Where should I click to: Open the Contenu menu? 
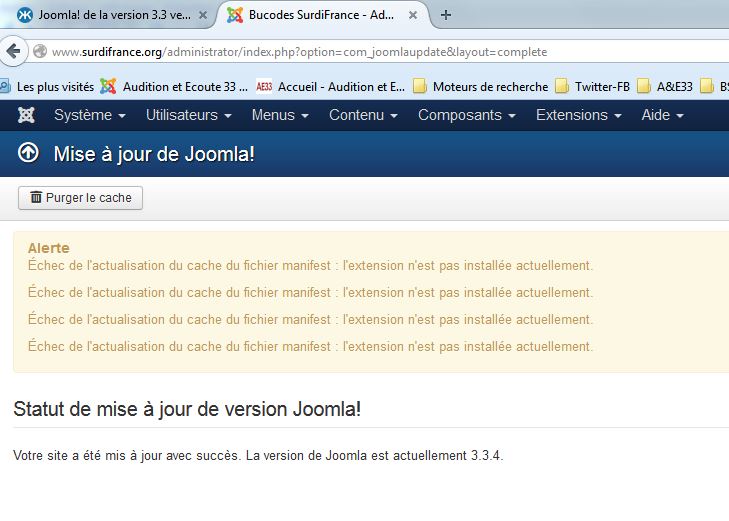(363, 115)
